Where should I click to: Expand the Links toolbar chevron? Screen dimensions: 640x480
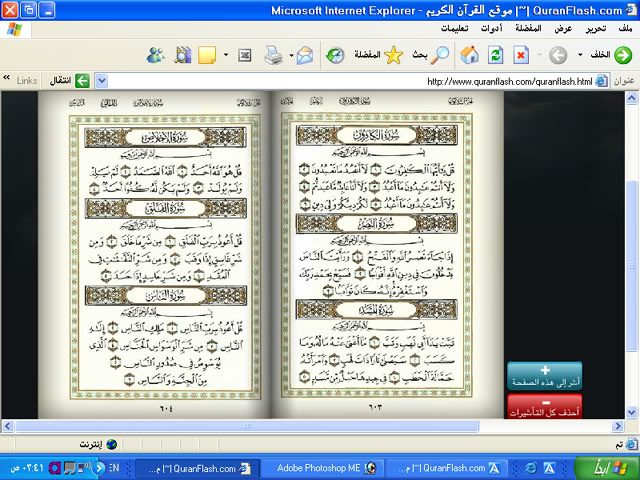tap(6, 77)
